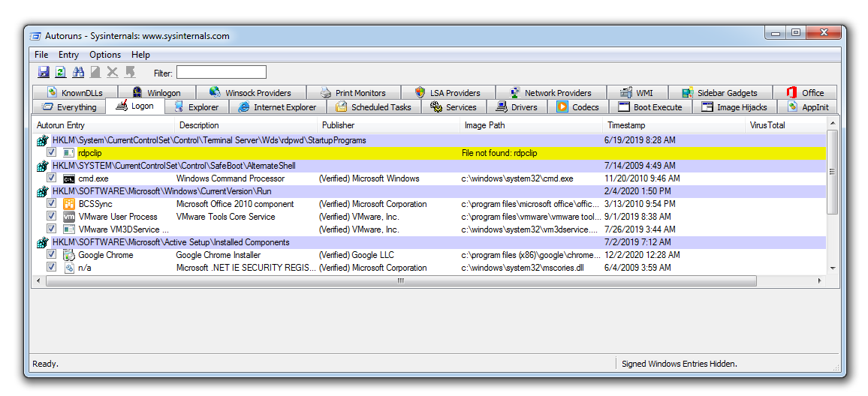Click the grayed Properties toolbar icon
868x396 pixels.
tap(95, 72)
